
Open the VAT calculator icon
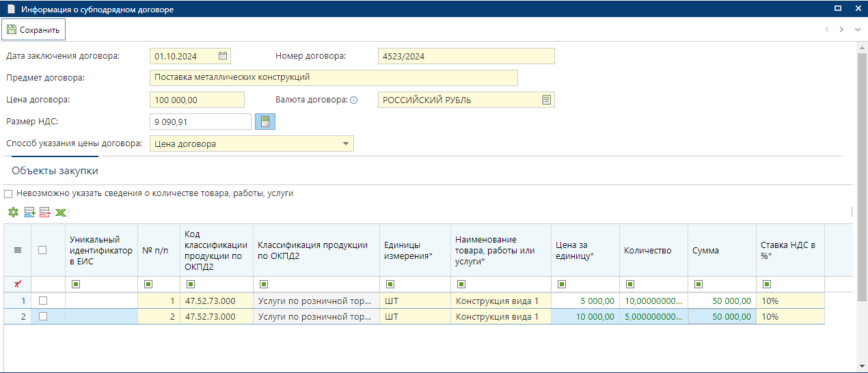[x=265, y=122]
